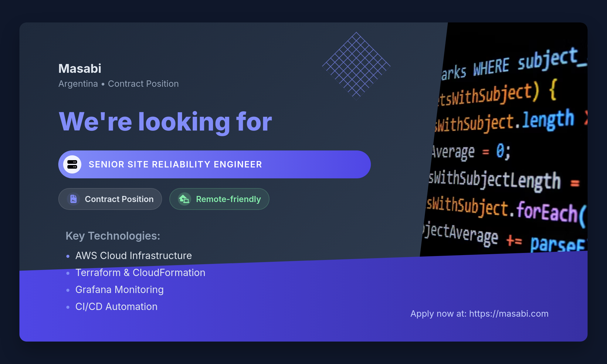Select the 'Grafana Monitoring' list item
Screen dimensions: 607x364
119,290
